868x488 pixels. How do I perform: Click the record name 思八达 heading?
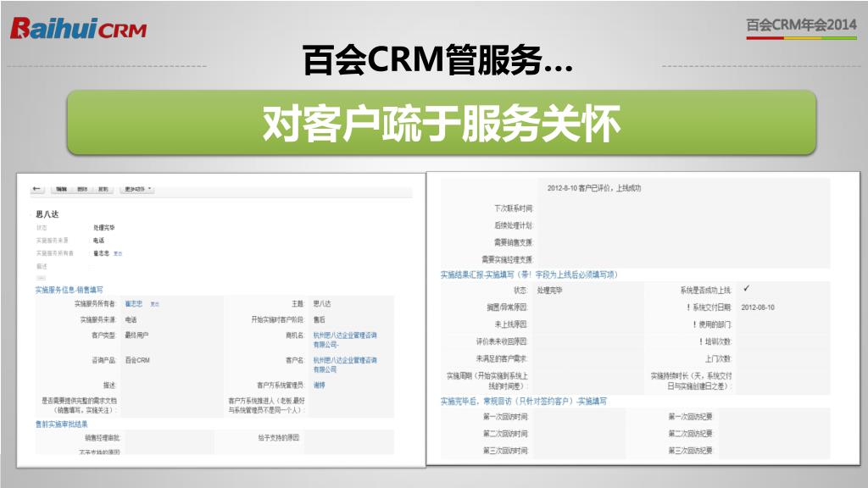coord(47,214)
